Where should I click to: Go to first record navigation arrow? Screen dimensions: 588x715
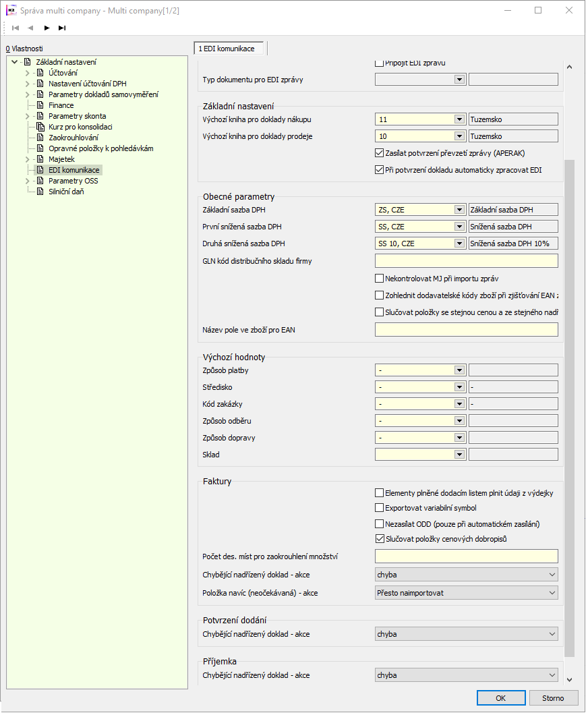[16, 28]
